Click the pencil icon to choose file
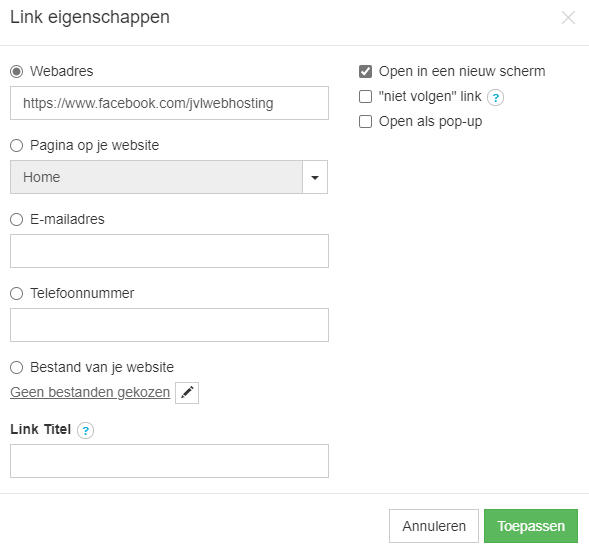This screenshot has width=589, height=549. pyautogui.click(x=187, y=393)
